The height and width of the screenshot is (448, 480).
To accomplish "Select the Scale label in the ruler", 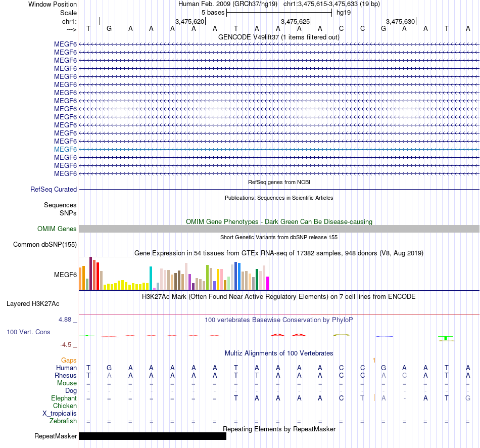I will [x=68, y=13].
